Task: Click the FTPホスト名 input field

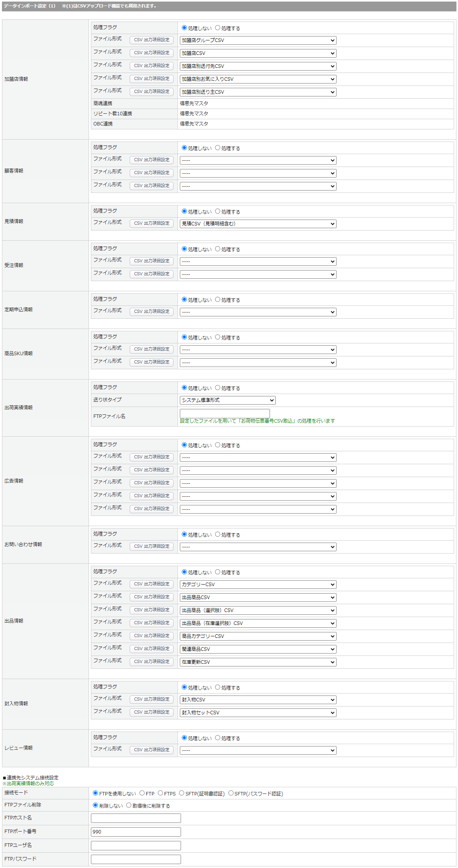Action: 136,818
